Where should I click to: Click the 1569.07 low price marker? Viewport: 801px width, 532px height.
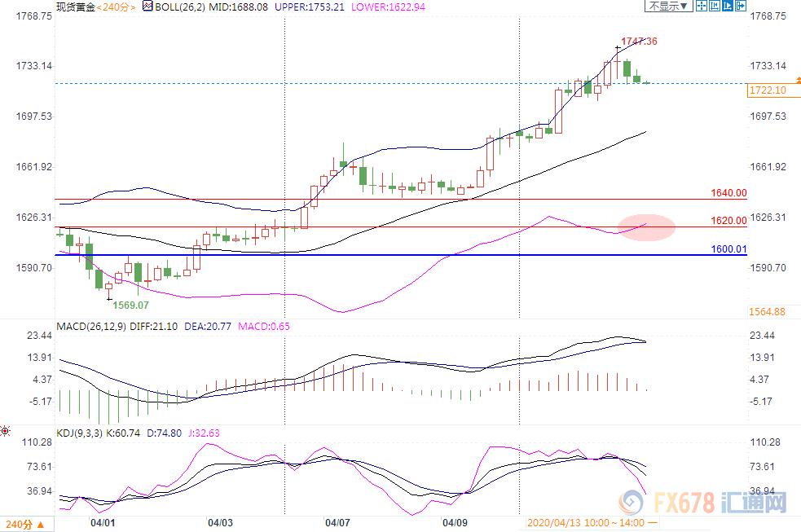click(x=131, y=305)
